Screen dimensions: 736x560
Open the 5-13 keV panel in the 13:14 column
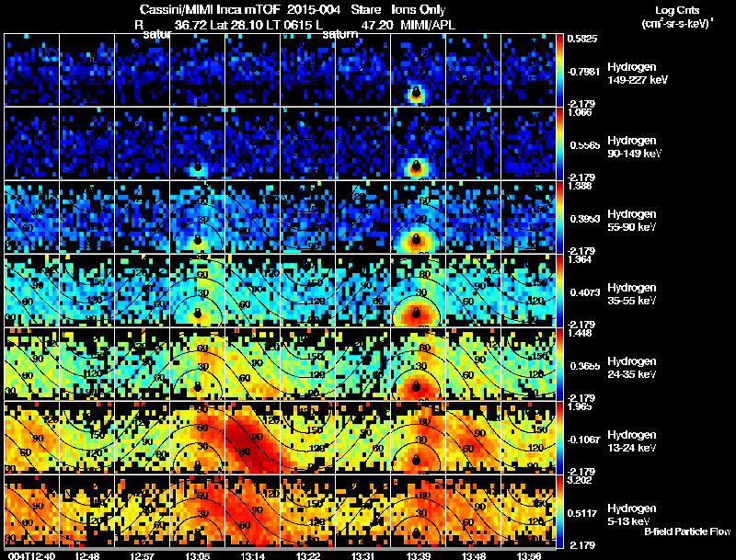click(x=252, y=511)
